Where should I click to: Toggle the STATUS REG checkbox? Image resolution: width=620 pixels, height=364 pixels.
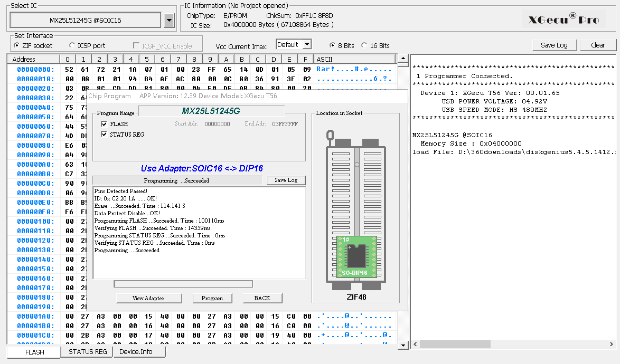coord(104,135)
